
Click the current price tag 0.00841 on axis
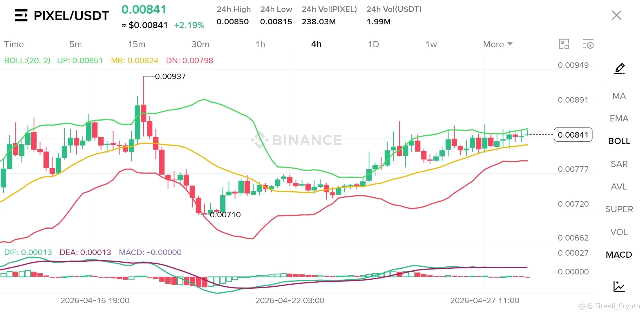tap(573, 135)
